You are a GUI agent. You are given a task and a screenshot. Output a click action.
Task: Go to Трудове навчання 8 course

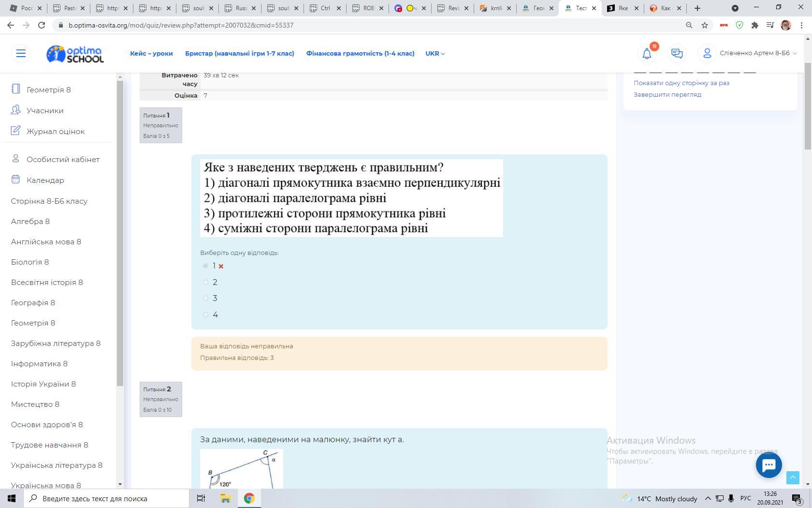click(49, 445)
